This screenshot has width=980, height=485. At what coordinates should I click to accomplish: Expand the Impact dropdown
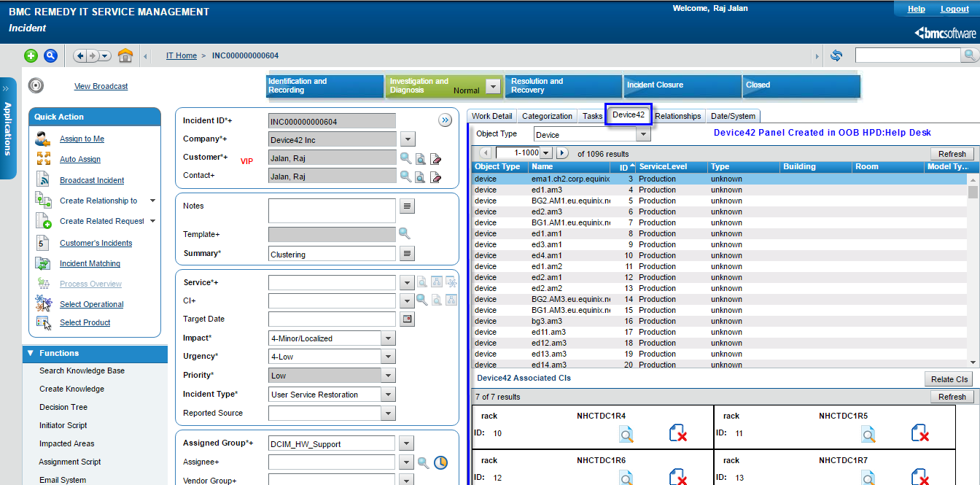(389, 338)
